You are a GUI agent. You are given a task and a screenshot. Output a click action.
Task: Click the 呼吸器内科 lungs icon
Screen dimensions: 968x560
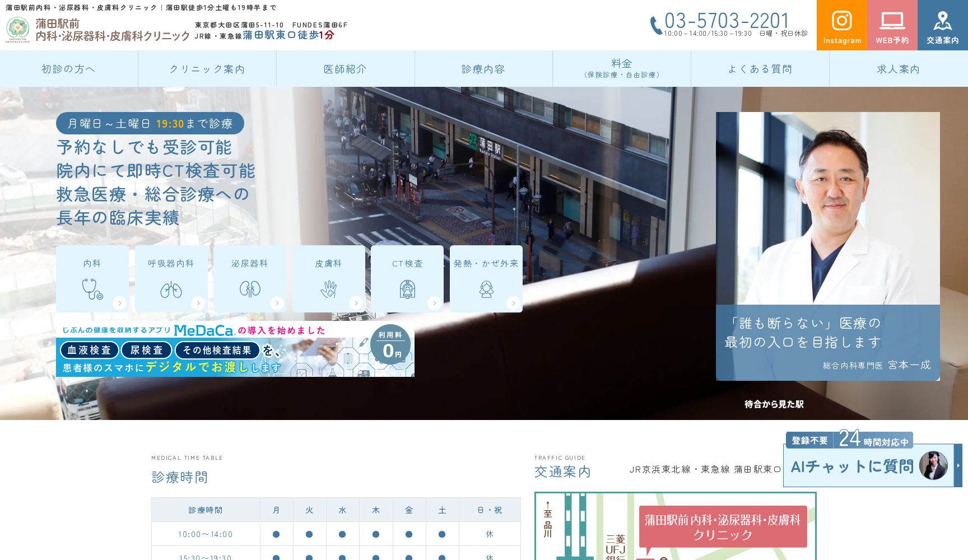[x=171, y=288]
